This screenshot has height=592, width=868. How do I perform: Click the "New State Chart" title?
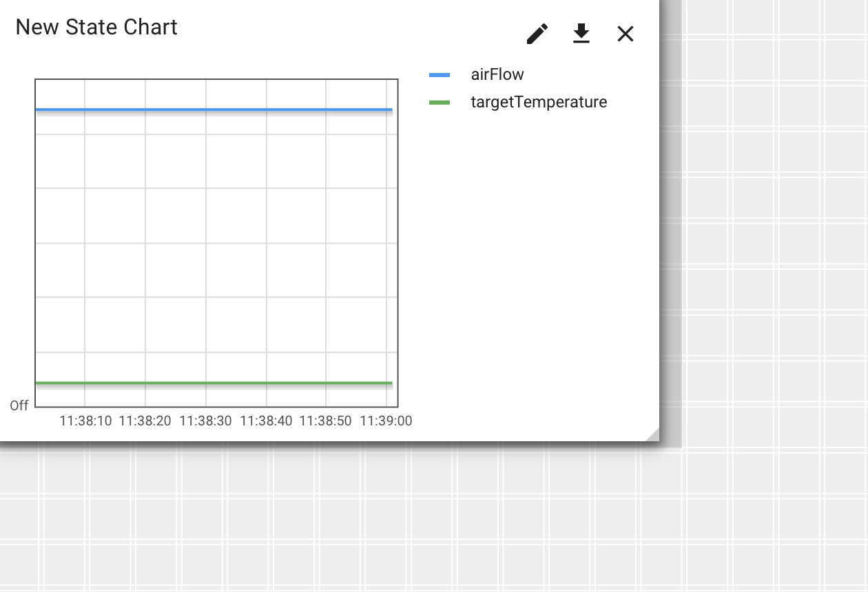pyautogui.click(x=96, y=28)
